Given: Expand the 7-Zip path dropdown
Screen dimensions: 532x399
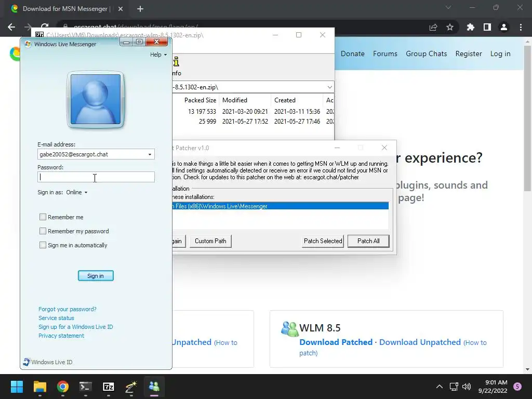Looking at the screenshot, I should click(329, 87).
